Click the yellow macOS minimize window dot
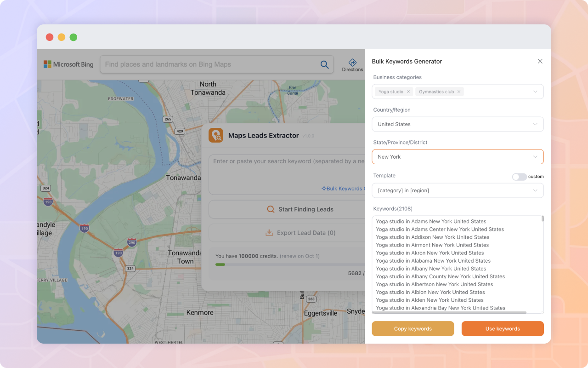This screenshot has height=368, width=588. click(x=62, y=37)
